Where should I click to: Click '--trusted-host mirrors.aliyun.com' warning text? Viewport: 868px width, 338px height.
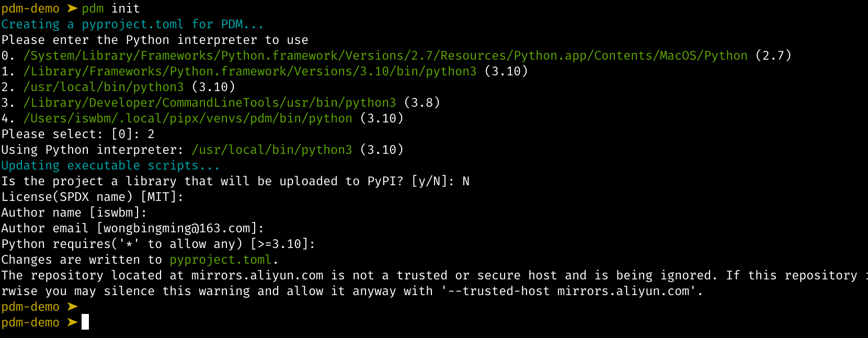coord(569,291)
